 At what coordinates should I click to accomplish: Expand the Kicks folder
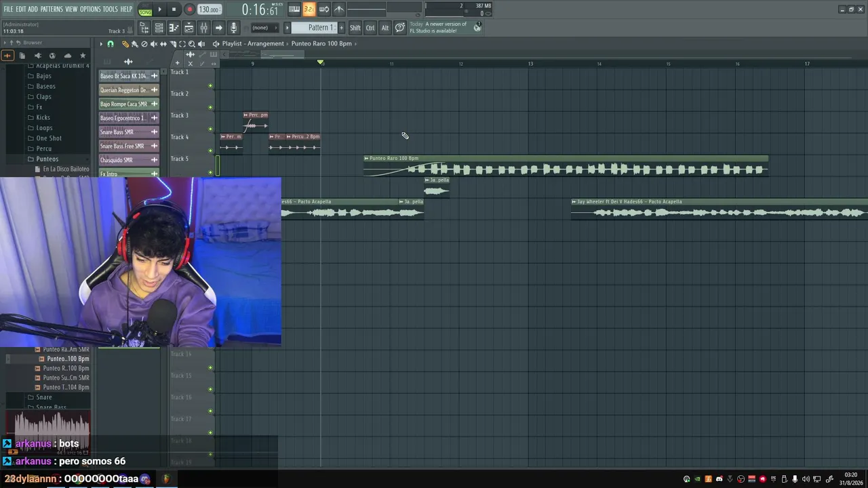39,117
